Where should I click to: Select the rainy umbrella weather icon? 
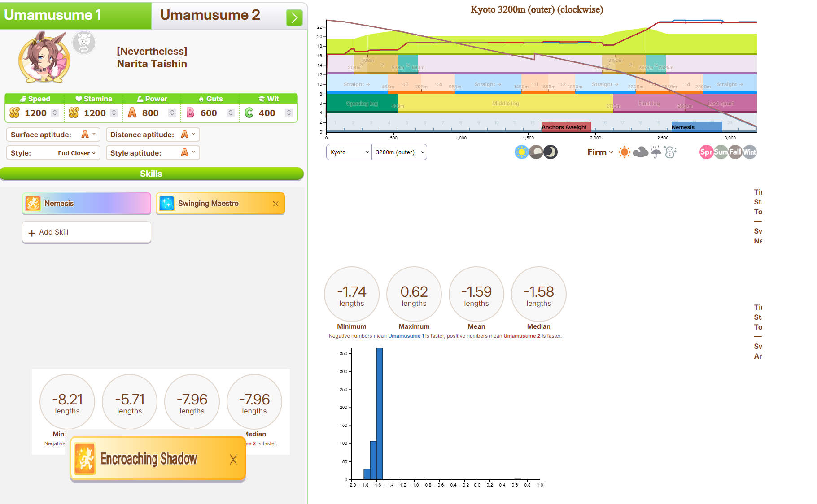click(656, 152)
